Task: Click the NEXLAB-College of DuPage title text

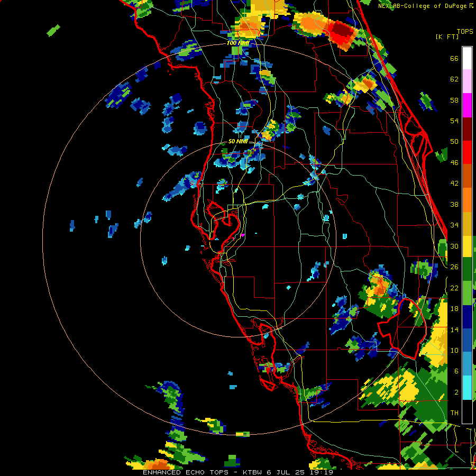Action: point(425,6)
